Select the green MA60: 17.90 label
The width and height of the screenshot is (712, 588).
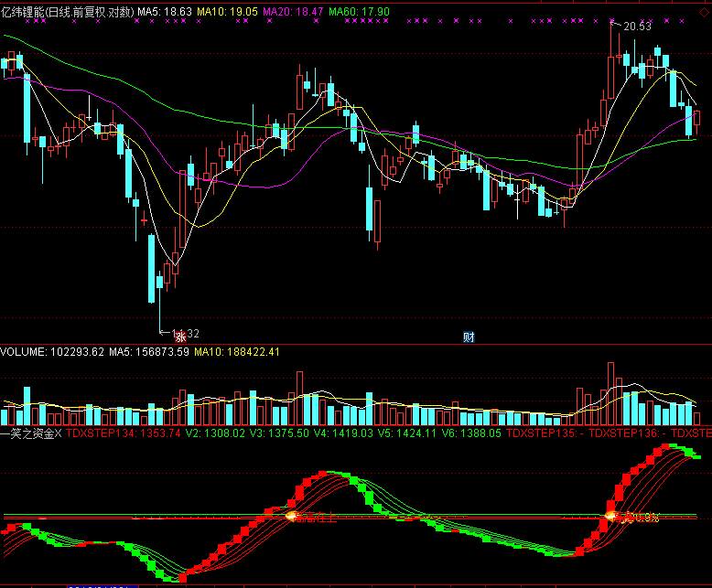[359, 9]
